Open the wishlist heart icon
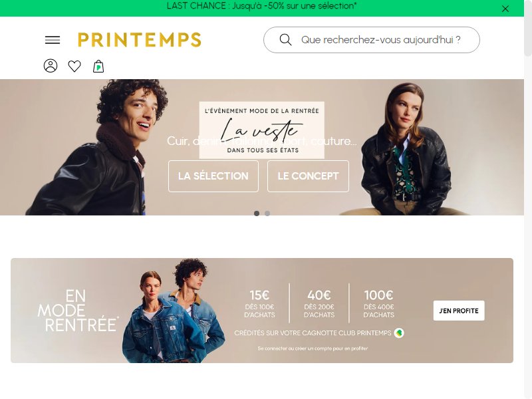 pos(74,66)
